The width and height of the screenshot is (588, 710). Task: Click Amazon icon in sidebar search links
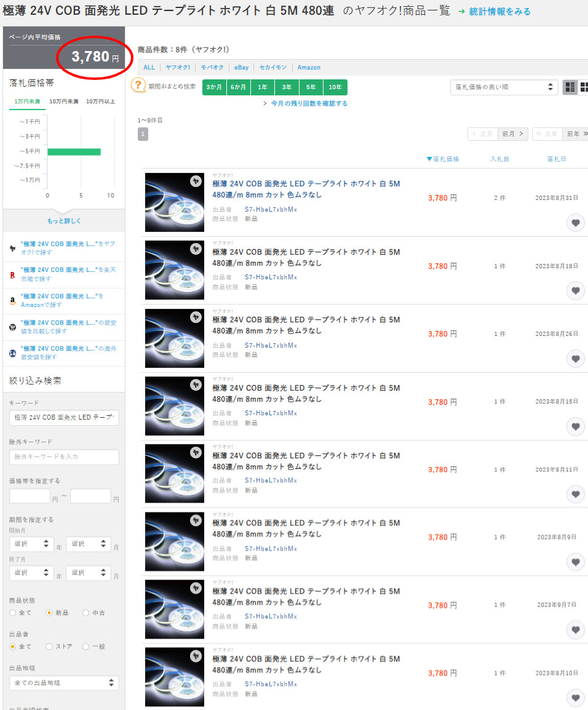pos(12,301)
